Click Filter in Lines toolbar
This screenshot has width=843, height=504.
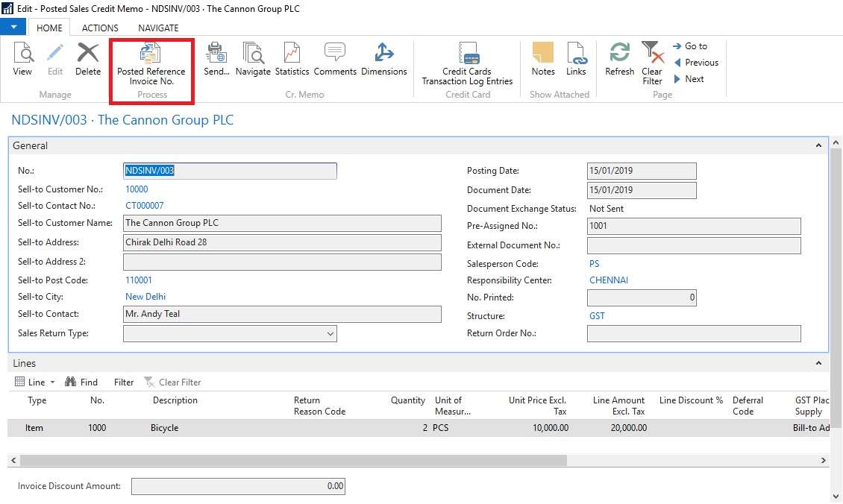[124, 382]
